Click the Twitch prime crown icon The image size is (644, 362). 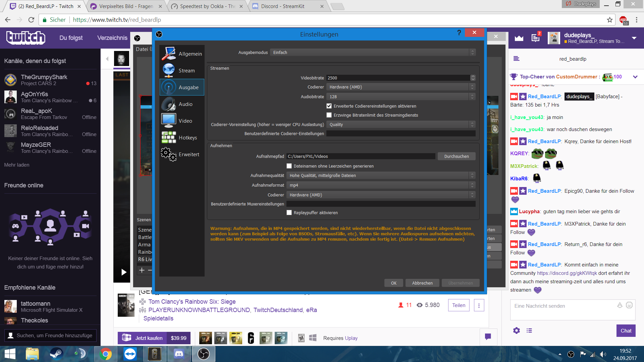coord(519,38)
